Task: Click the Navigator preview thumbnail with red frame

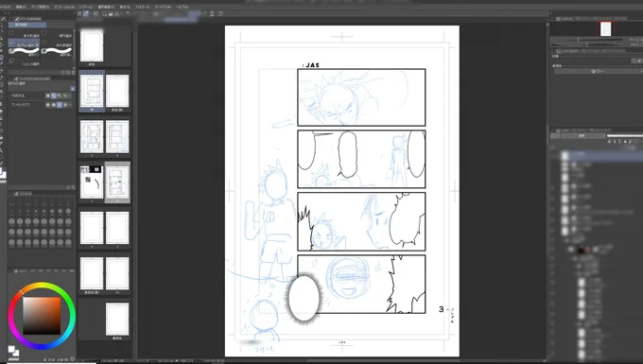Action: point(606,29)
